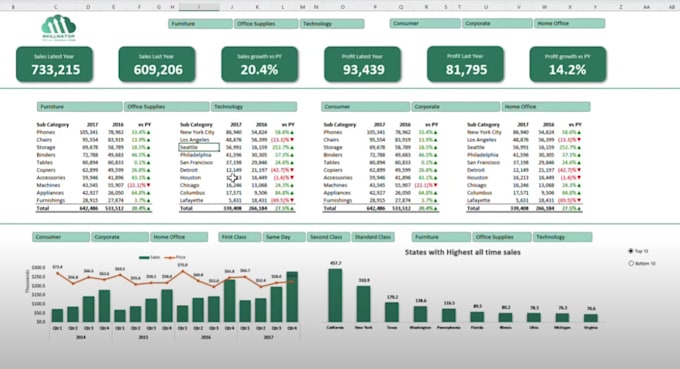Click Office Supplies slicer in topmost slicer row

[266, 24]
